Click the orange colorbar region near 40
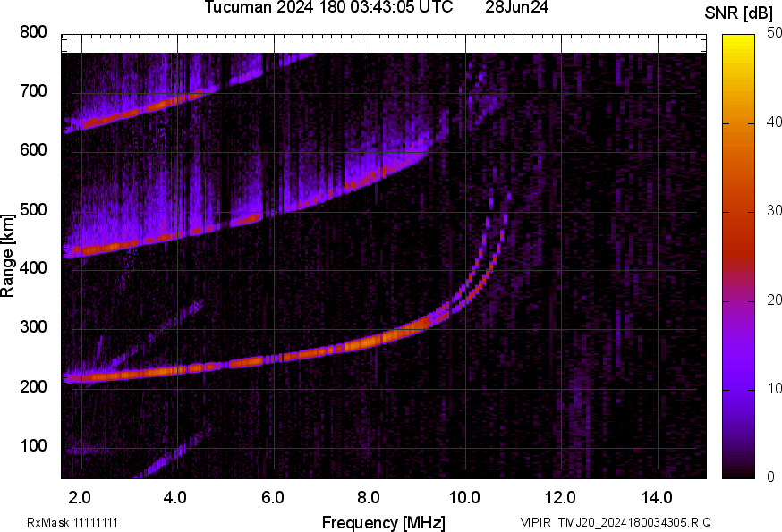 click(x=739, y=123)
